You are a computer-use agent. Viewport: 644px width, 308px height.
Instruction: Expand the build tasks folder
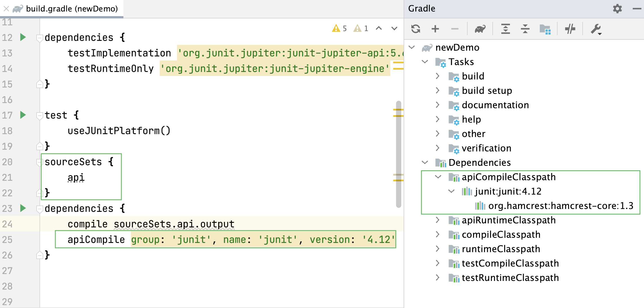[437, 76]
